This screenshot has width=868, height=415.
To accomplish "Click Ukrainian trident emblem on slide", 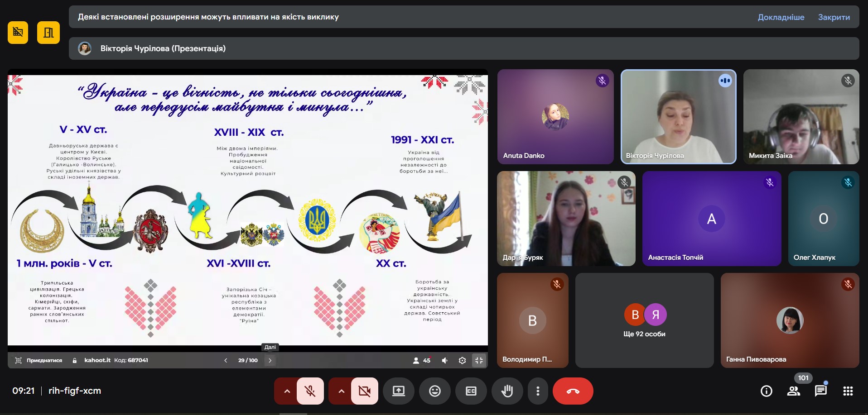I will pos(317,220).
